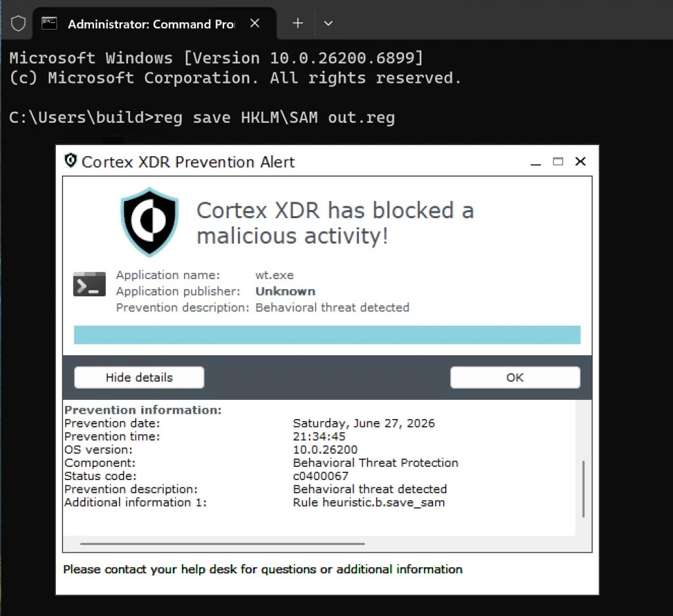Click the 'reg save HKLM\SAM out.reg' command line
Screen dimensions: 673x616
pos(274,118)
